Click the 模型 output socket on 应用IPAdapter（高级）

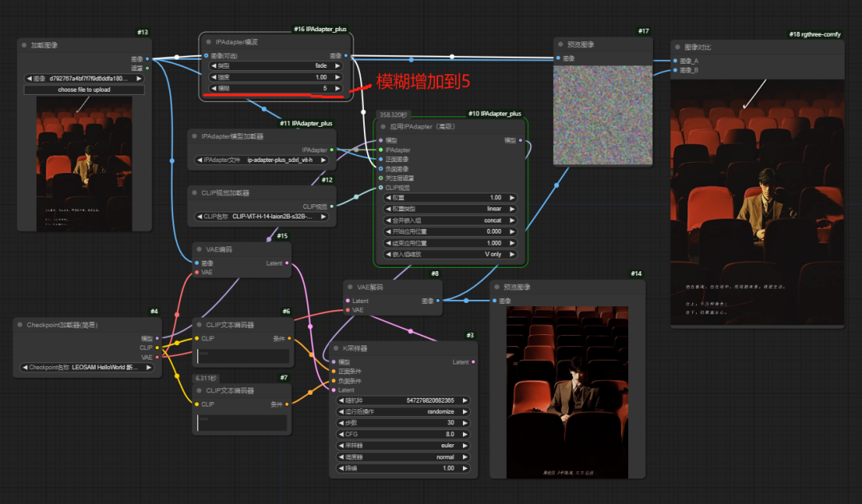click(520, 140)
